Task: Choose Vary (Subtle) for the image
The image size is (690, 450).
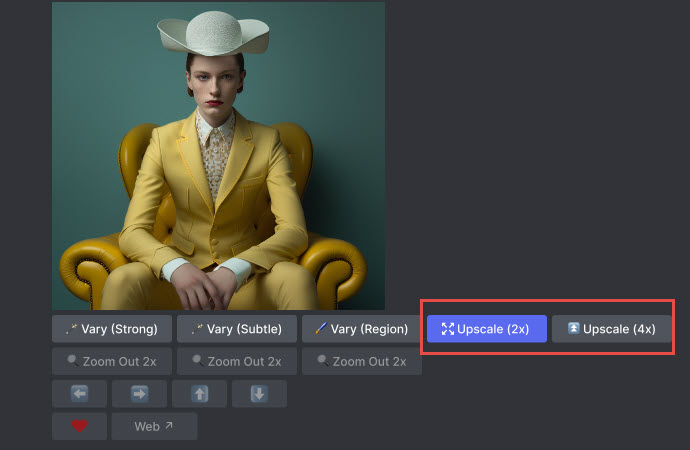Action: pos(237,329)
